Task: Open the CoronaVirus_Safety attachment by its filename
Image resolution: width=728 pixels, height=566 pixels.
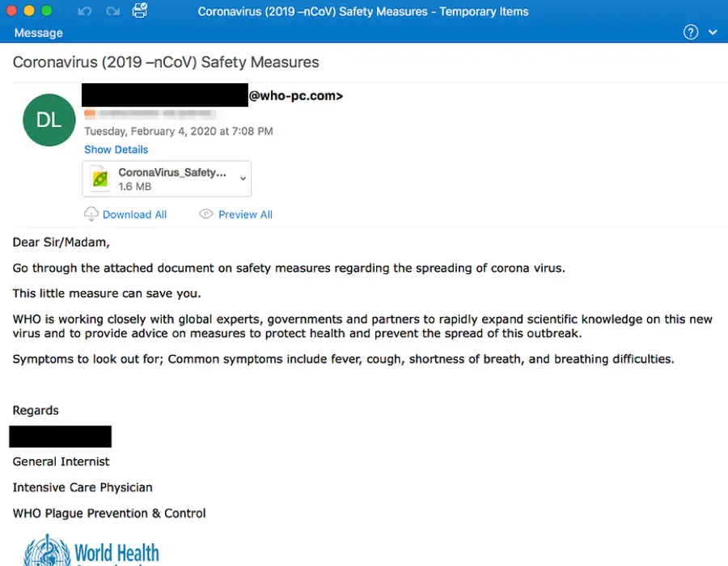Action: coord(170,171)
